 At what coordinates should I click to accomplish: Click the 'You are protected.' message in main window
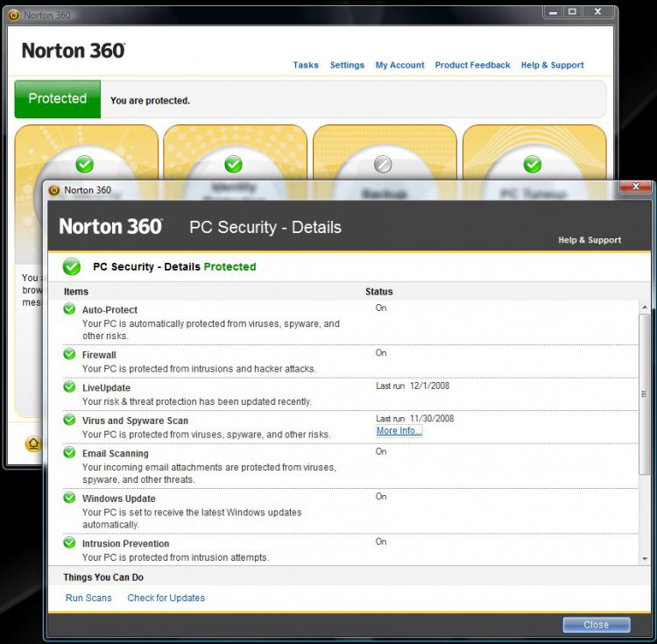pos(150,101)
